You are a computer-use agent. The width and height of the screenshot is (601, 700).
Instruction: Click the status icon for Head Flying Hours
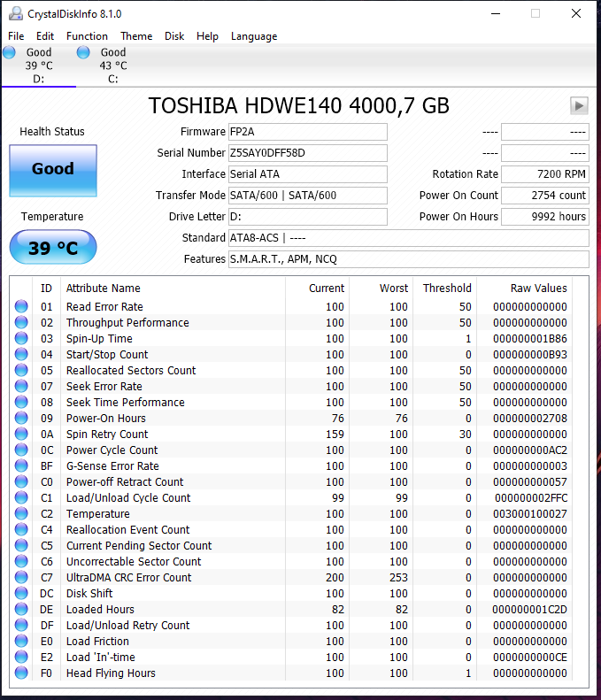click(x=21, y=673)
